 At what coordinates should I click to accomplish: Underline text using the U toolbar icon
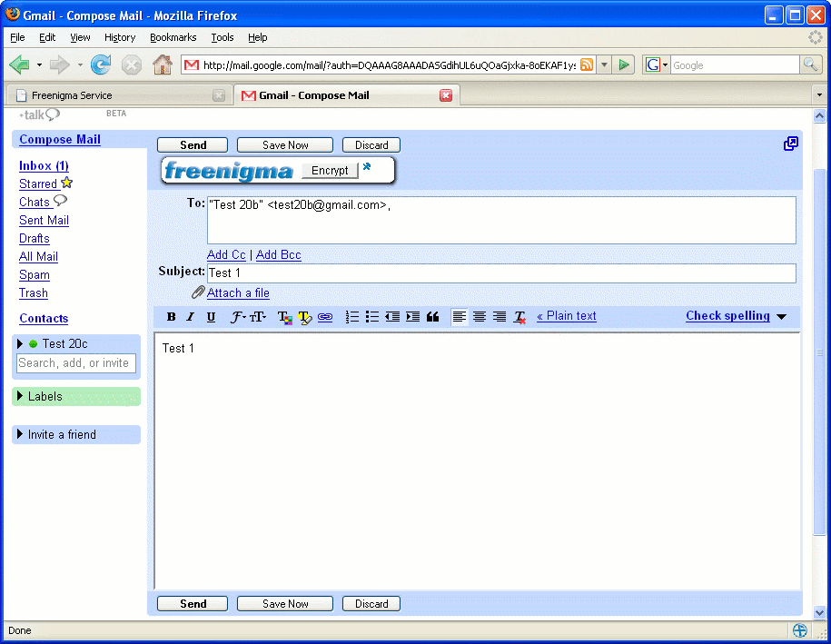[x=211, y=316]
